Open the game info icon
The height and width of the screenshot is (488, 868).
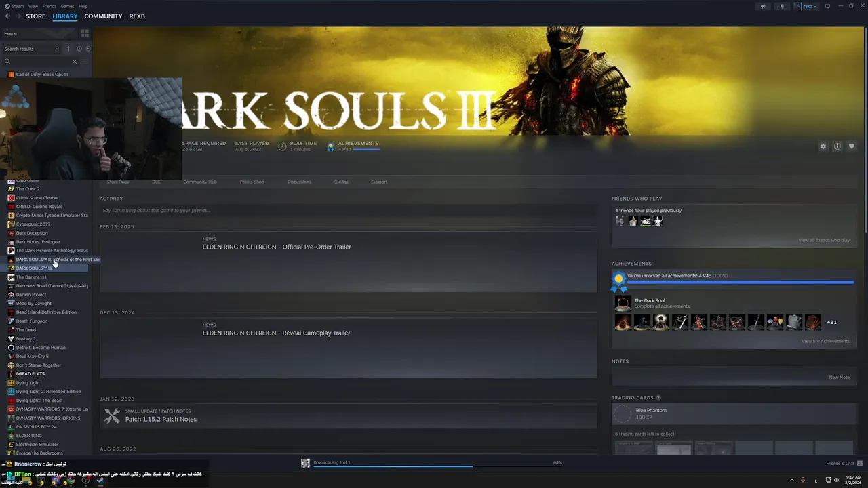pos(837,146)
